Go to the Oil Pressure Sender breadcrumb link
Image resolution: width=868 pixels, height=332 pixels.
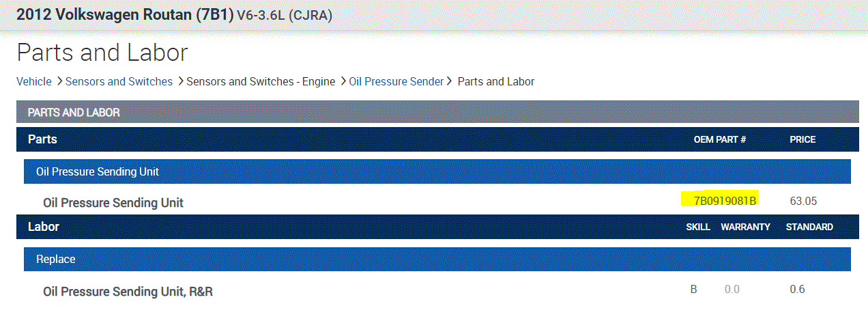point(396,81)
